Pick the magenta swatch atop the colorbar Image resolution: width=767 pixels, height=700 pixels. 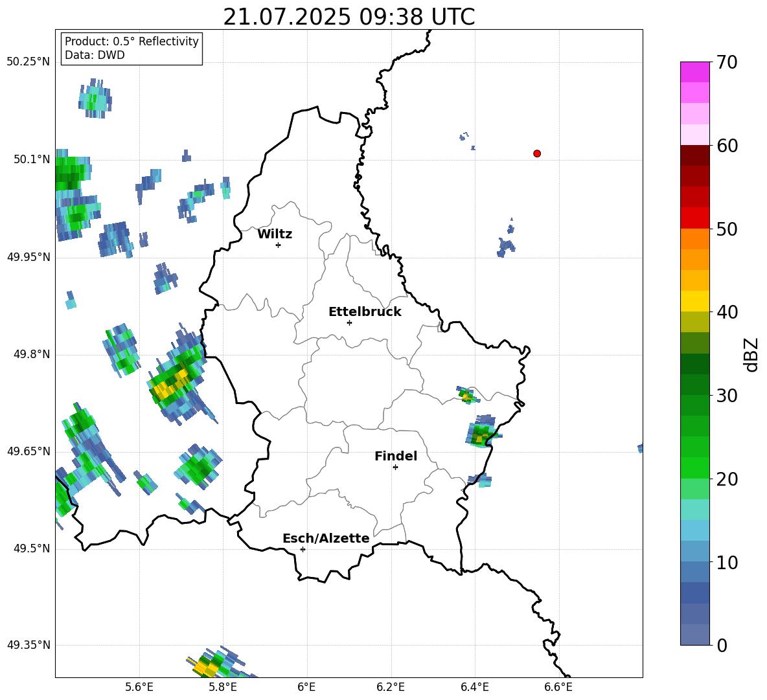[x=694, y=72]
